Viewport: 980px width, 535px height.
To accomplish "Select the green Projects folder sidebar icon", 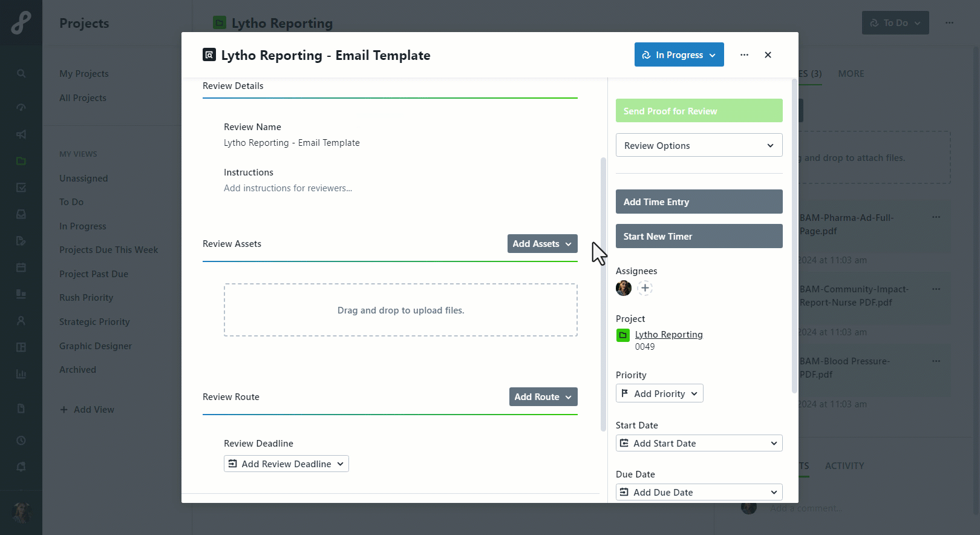I will (21, 161).
